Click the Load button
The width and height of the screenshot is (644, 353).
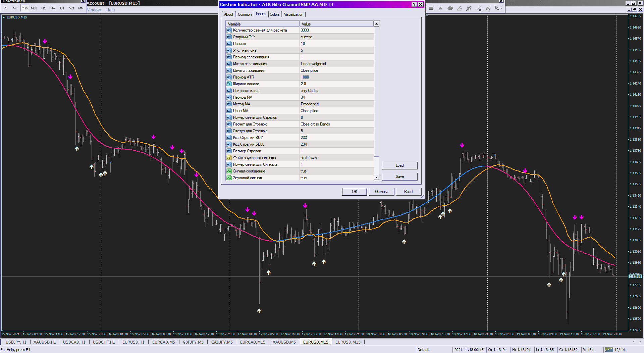tap(399, 165)
